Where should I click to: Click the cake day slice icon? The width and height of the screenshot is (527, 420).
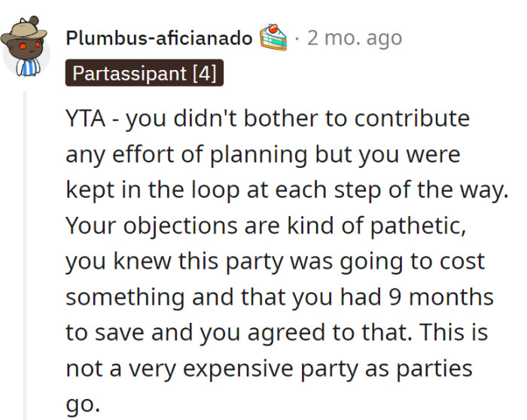point(274,37)
